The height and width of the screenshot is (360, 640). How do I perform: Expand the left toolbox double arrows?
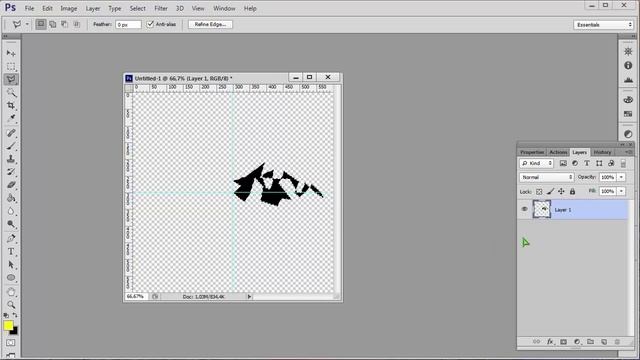(x=5, y=36)
